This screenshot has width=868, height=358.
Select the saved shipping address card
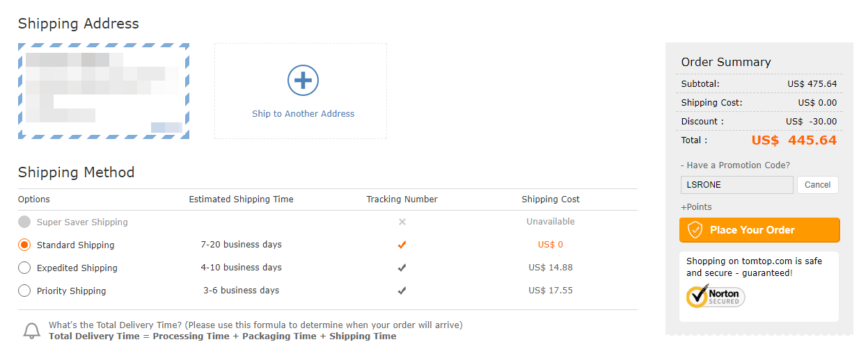[104, 91]
